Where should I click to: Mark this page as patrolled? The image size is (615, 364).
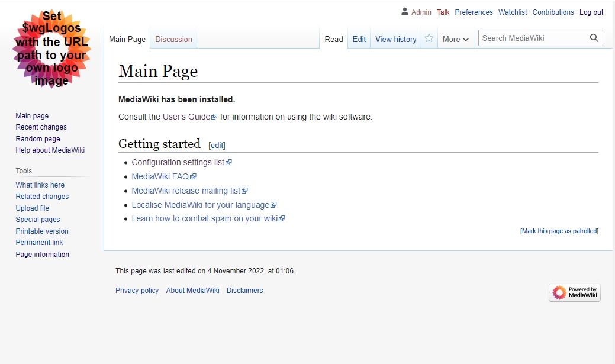[559, 231]
